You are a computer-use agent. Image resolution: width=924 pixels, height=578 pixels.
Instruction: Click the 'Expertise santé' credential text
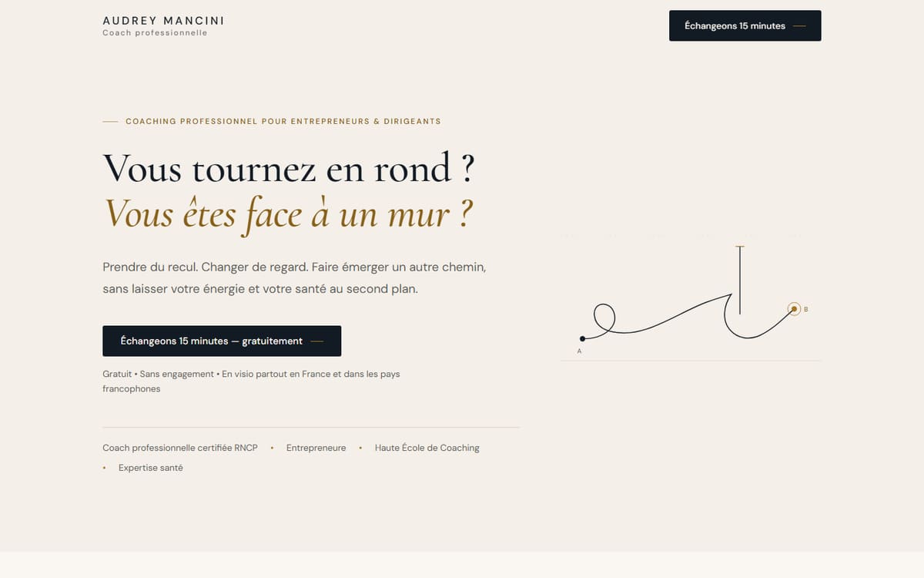point(151,468)
